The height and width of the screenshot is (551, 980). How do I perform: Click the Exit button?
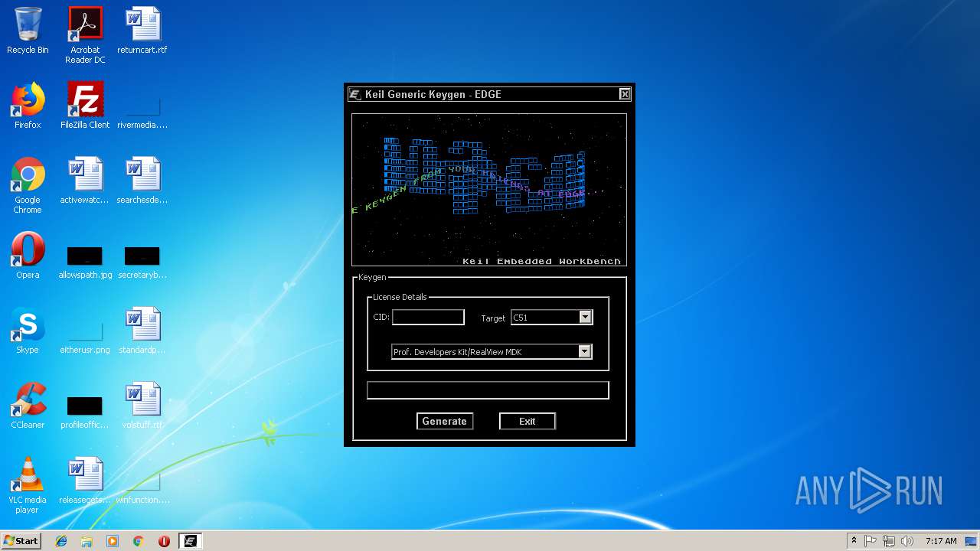click(527, 421)
